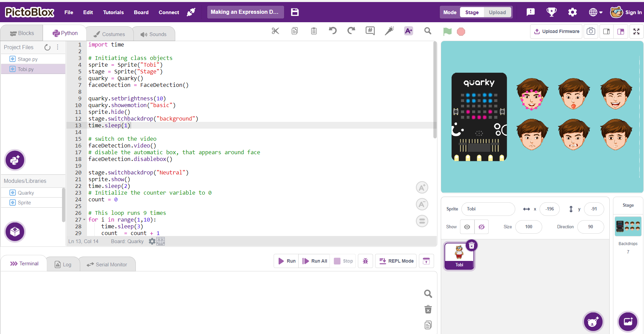
Task: Switch mode to Upload
Action: click(497, 12)
